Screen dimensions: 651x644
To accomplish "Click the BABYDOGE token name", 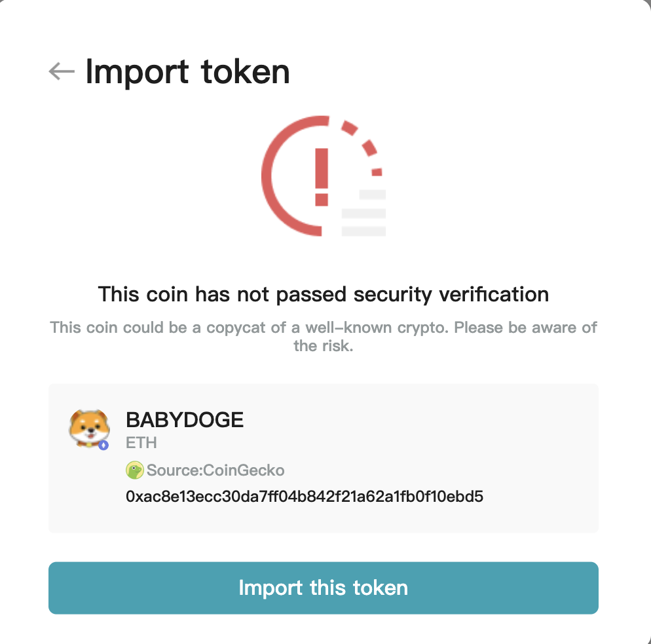I will click(x=185, y=420).
